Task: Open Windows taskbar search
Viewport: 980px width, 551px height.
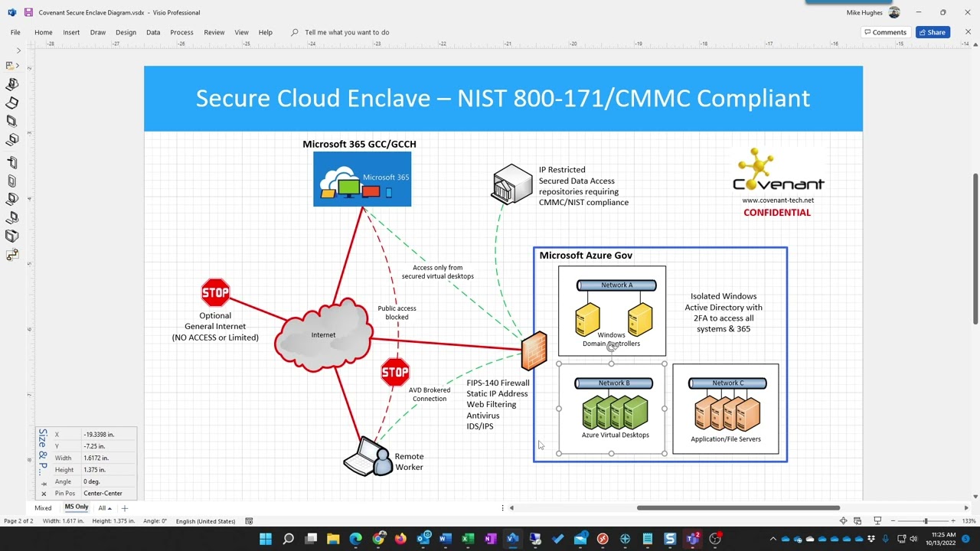Action: [x=288, y=539]
